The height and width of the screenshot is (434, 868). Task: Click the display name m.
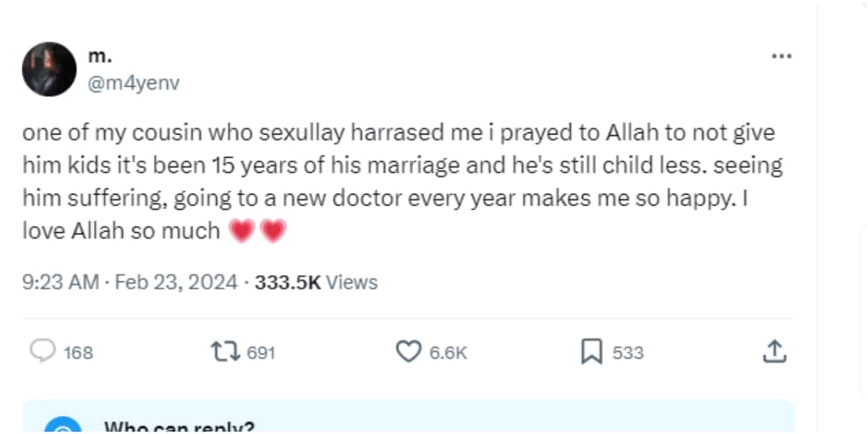click(97, 57)
